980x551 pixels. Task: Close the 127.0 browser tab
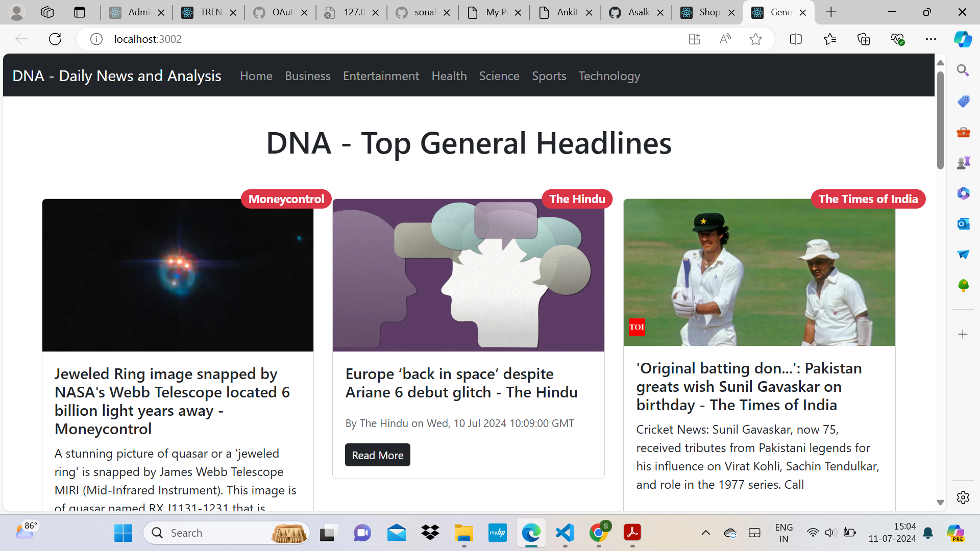(376, 13)
